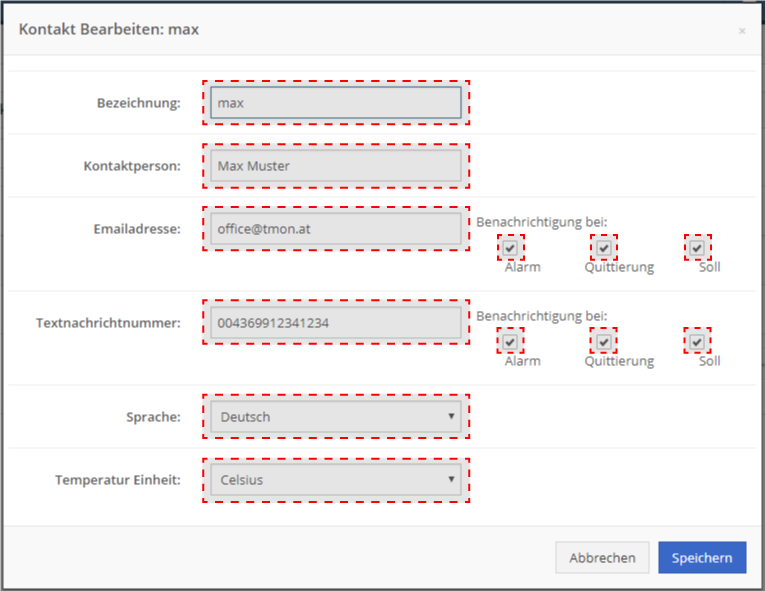Save the contact with Speichern
Viewport: 765px width, 591px height.
pyautogui.click(x=702, y=557)
